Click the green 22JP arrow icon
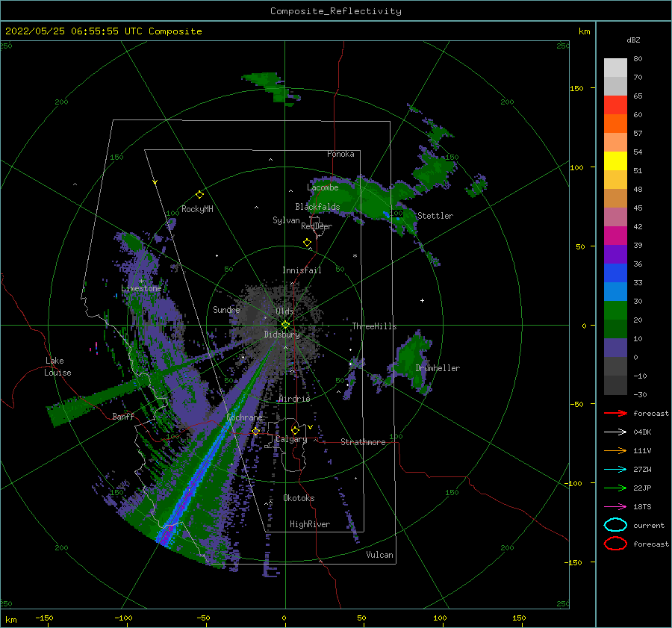 point(615,488)
